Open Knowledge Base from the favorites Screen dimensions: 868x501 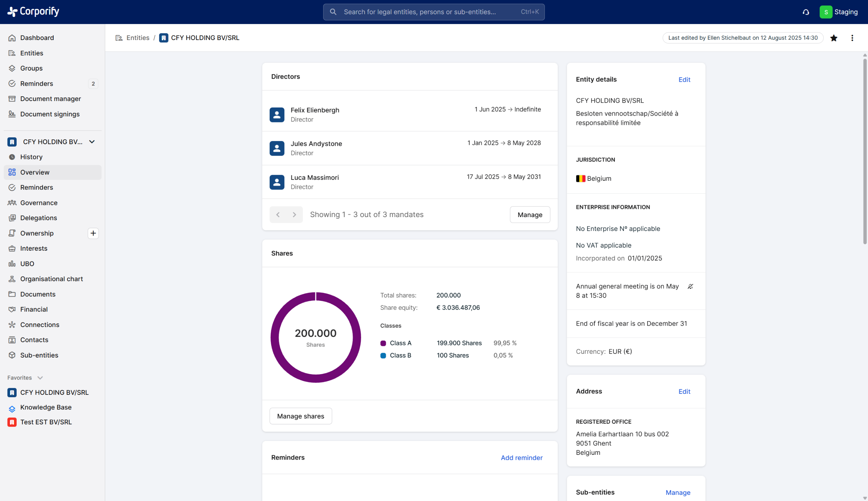click(x=46, y=407)
